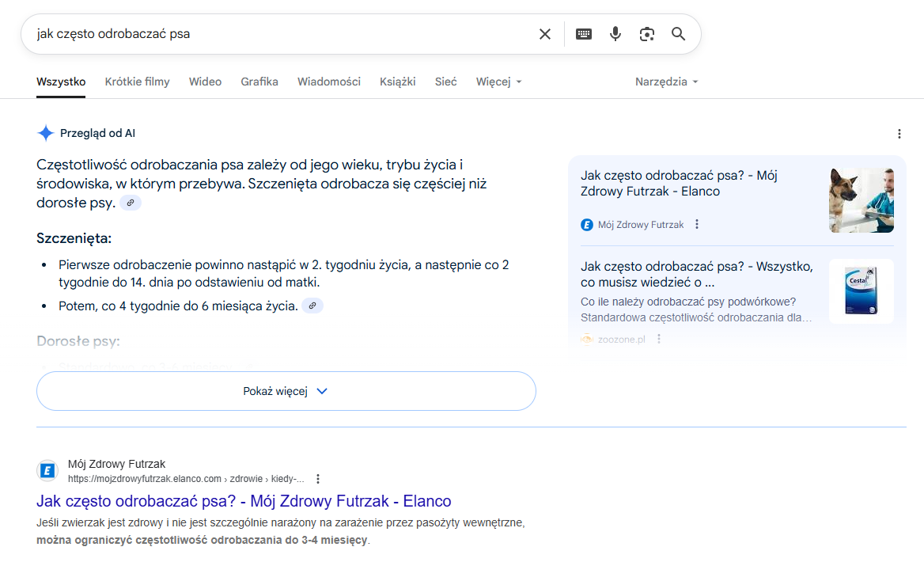Click source link icon after first paragraph

coord(131,203)
